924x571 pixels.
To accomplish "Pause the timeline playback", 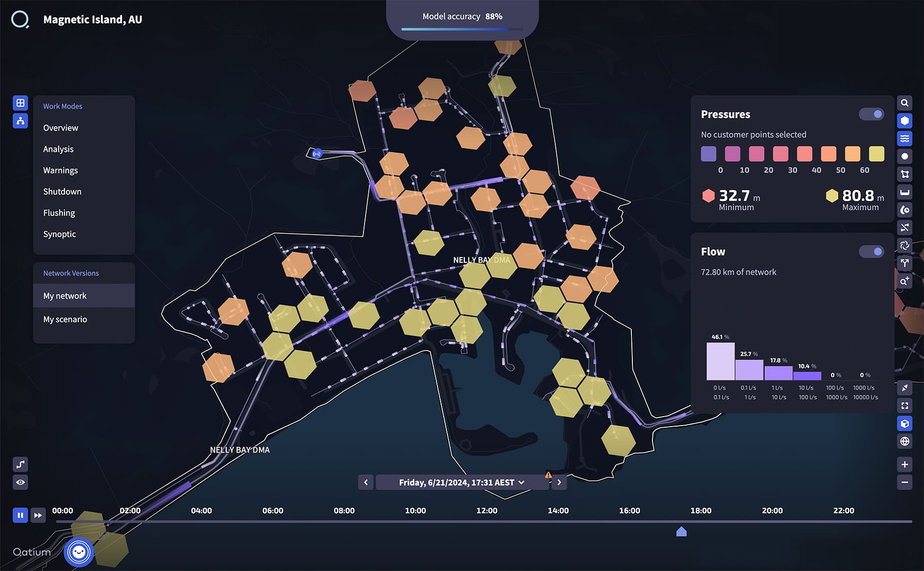I will [x=20, y=515].
